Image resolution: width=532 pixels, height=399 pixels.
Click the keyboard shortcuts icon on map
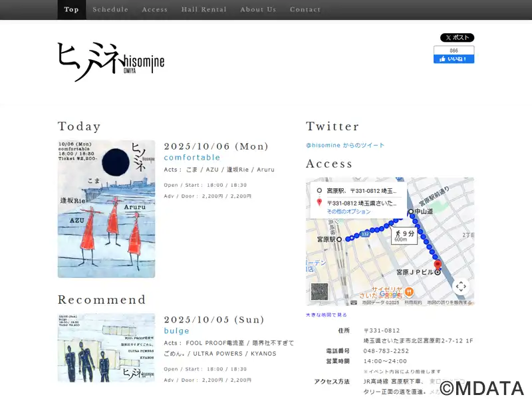354,303
